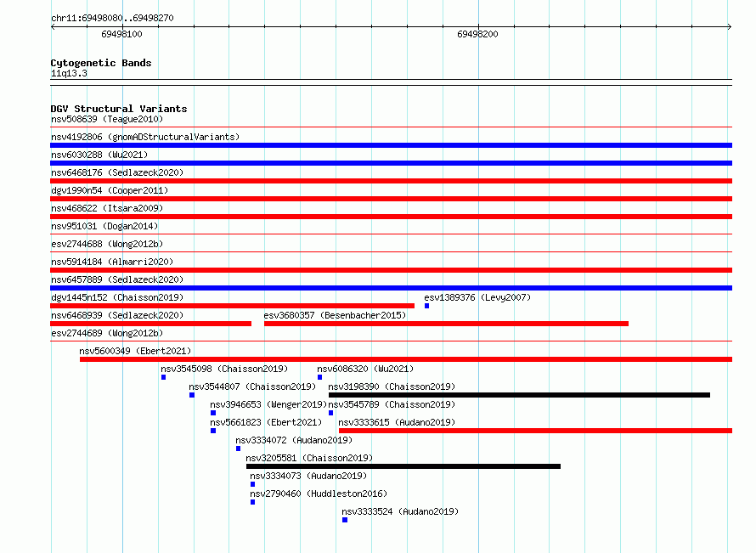
Task: Click the 69498100 ruler coordinate
Action: pos(121,34)
